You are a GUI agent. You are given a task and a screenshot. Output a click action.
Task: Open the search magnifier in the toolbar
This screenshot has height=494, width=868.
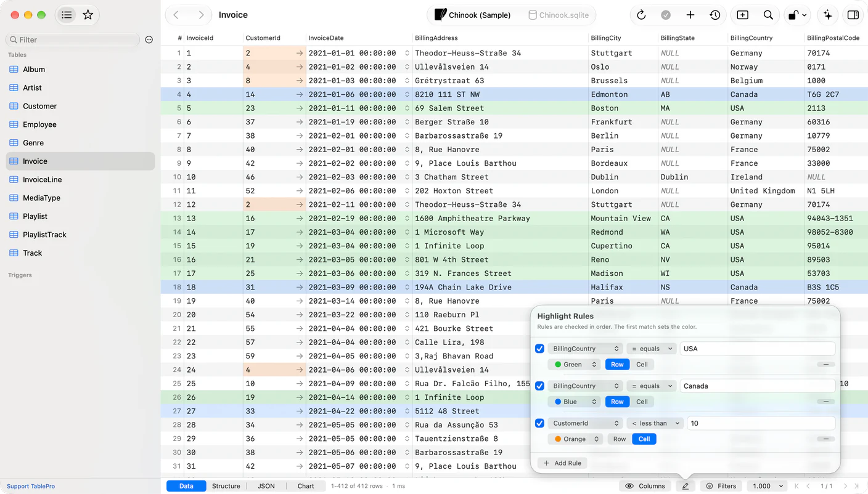coord(768,15)
